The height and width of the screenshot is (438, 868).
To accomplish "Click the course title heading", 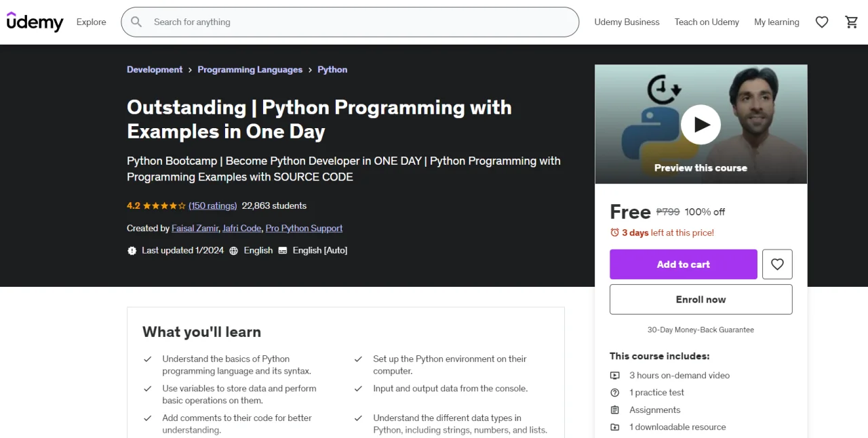I will (x=319, y=119).
